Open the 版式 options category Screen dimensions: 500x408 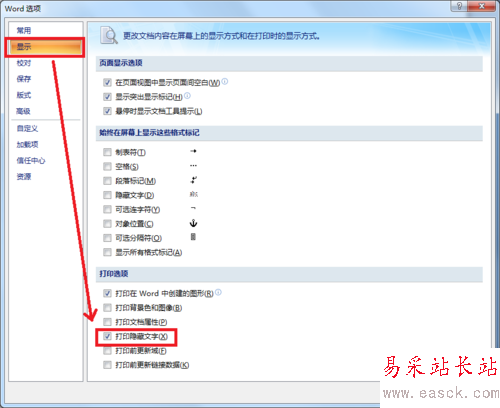tap(24, 95)
